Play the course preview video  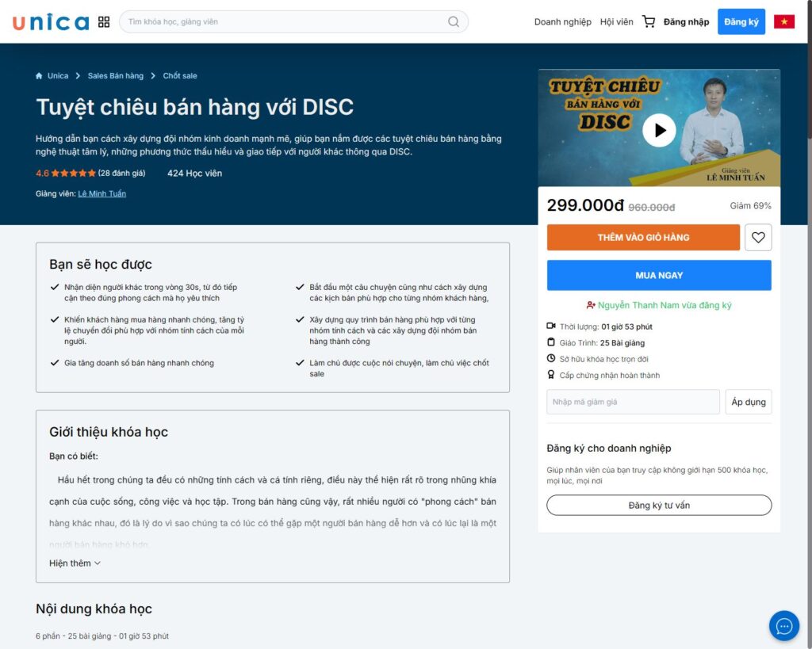pyautogui.click(x=658, y=130)
